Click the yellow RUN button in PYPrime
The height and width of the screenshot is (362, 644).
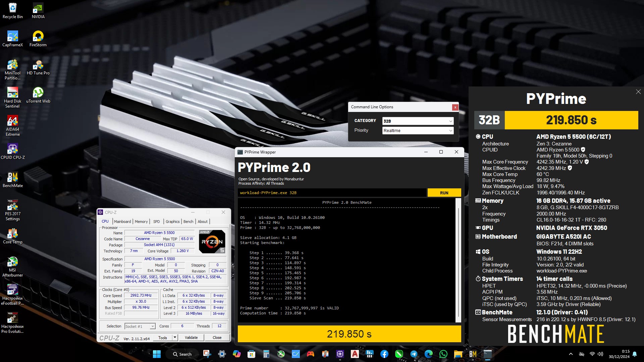[444, 193]
